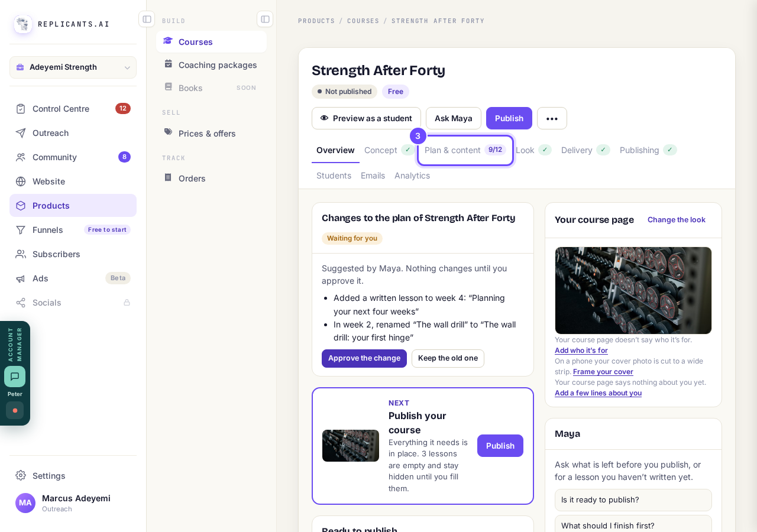Click the Subscribers icon in the sidebar
Screen dimensions: 757x532
(21, 254)
